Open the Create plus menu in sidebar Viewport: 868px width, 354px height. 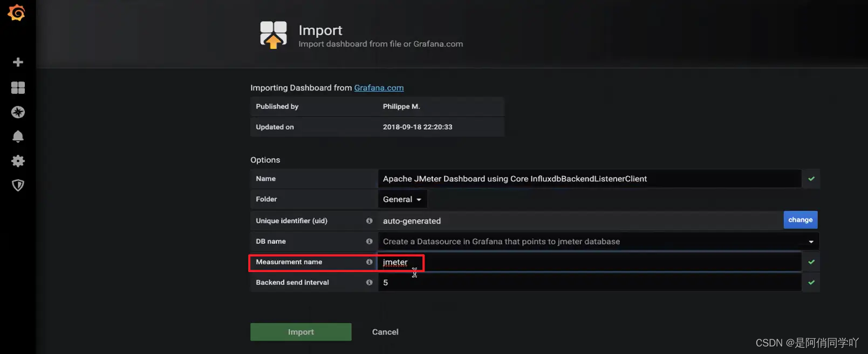[18, 62]
